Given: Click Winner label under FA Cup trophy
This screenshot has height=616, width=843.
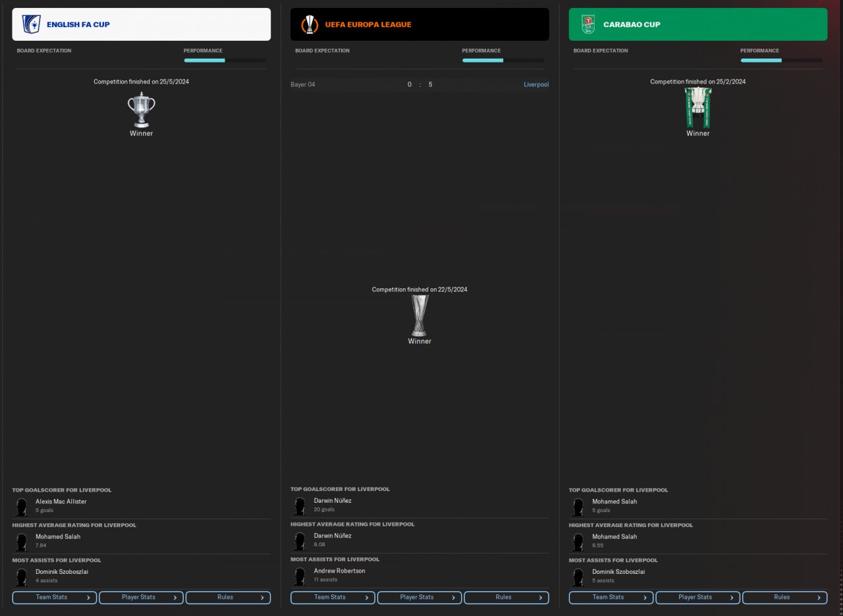Looking at the screenshot, I should tap(142, 134).
